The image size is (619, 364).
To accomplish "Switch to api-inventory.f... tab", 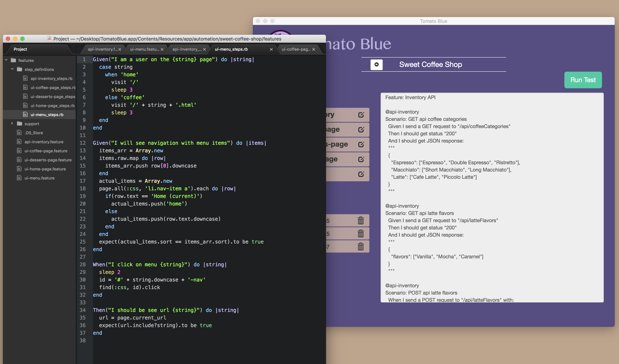I will (102, 49).
